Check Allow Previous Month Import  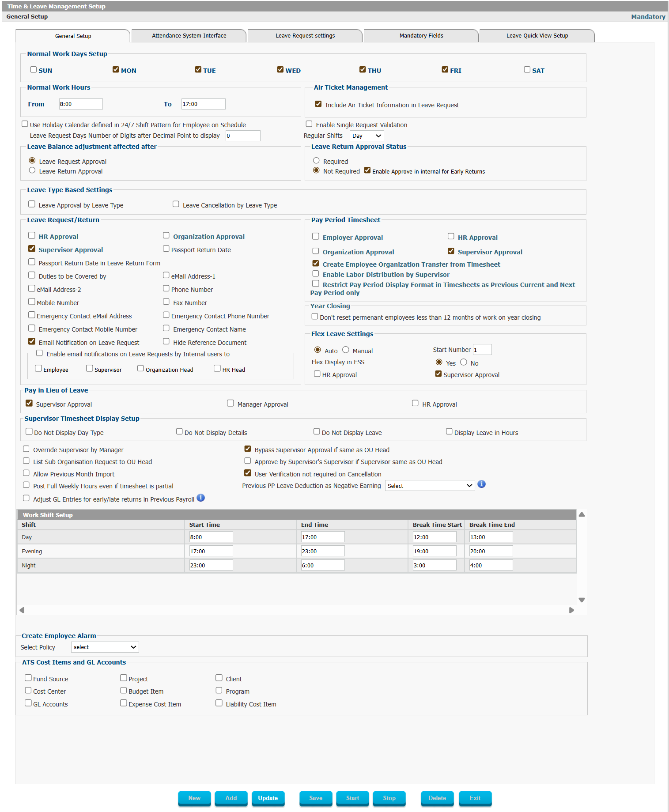tap(26, 473)
